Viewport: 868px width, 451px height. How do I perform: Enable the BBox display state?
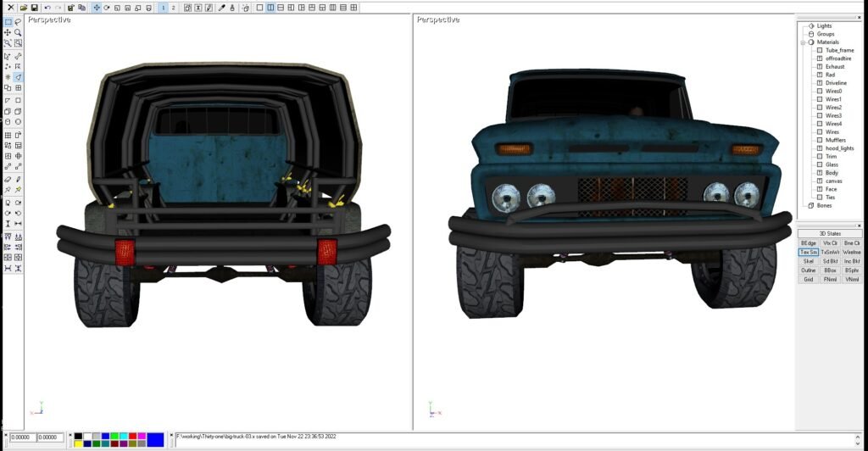click(x=830, y=270)
